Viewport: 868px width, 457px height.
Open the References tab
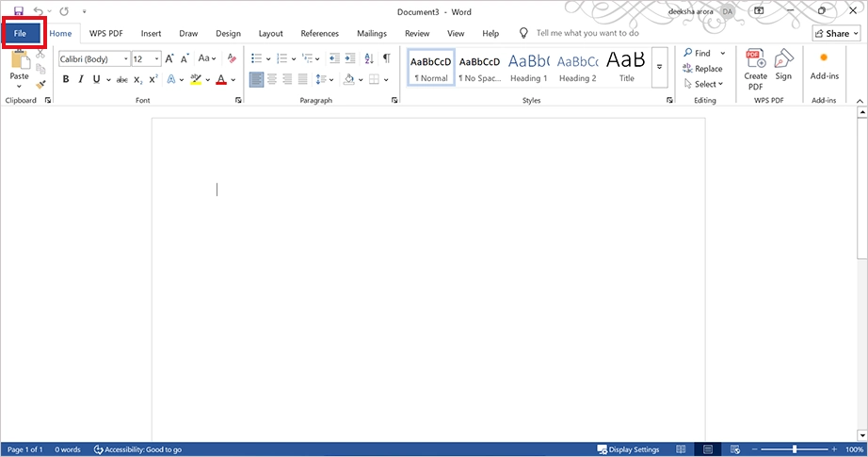click(319, 33)
